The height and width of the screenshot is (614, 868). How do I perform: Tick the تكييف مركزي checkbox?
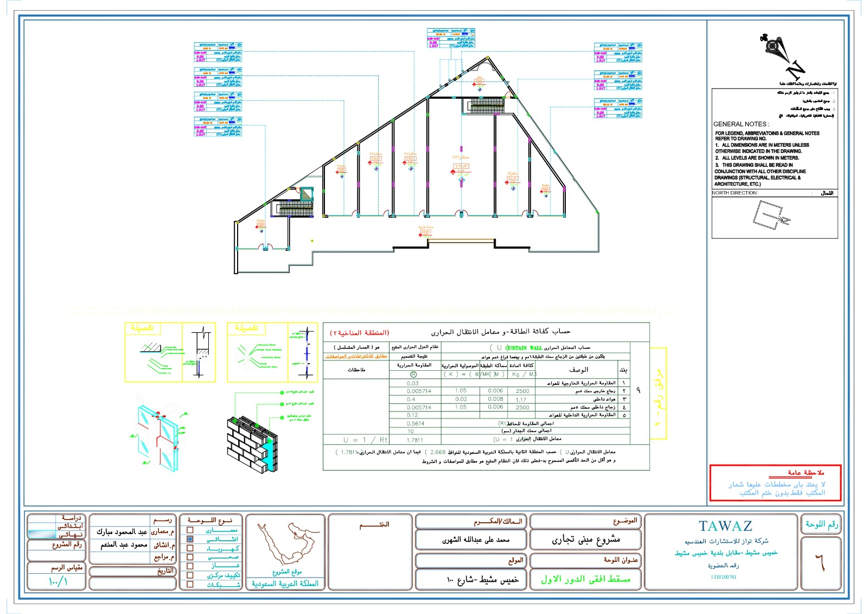click(x=190, y=575)
